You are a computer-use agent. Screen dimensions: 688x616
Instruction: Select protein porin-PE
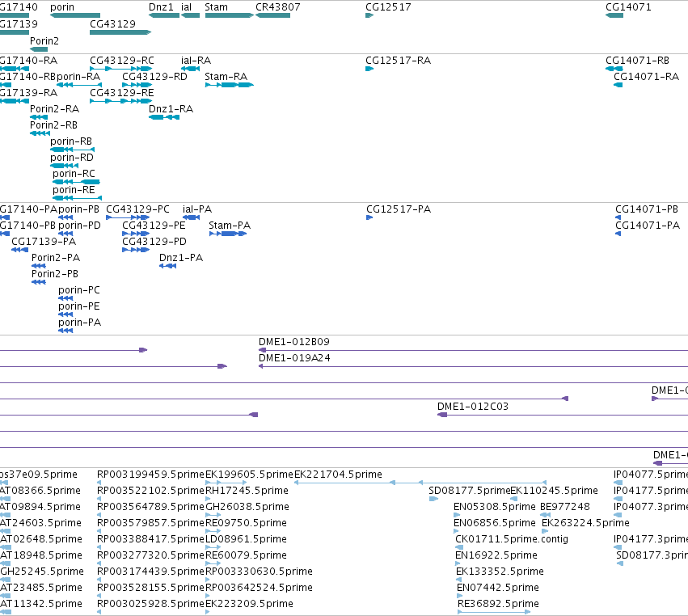[x=65, y=314]
